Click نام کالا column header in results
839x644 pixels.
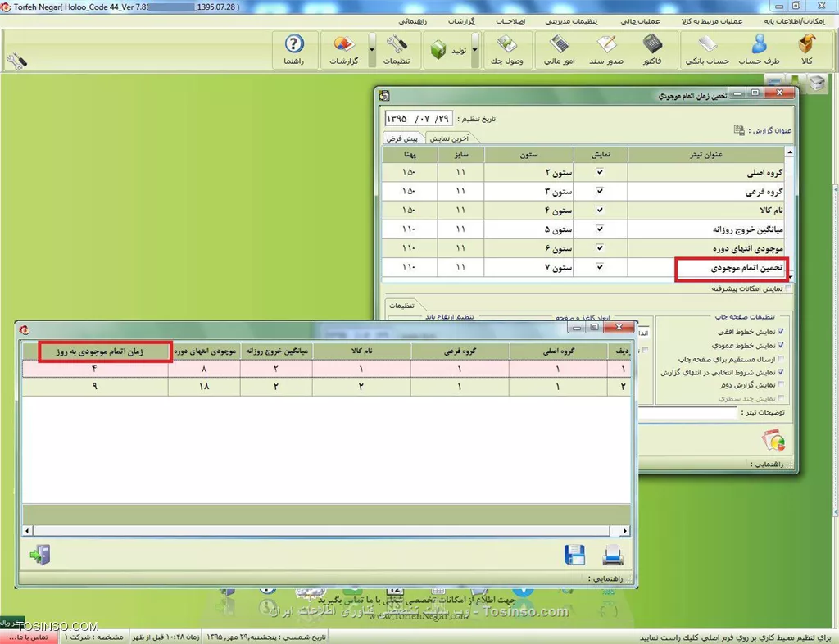361,351
